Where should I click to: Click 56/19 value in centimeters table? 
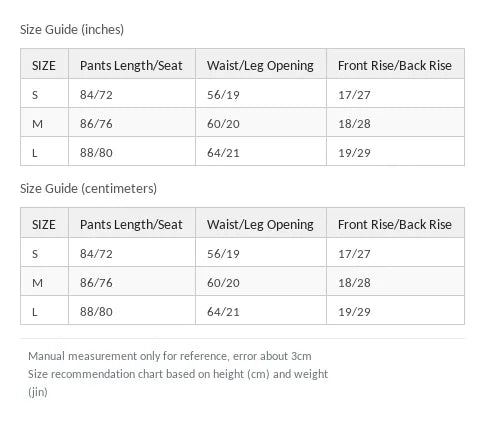coord(223,254)
